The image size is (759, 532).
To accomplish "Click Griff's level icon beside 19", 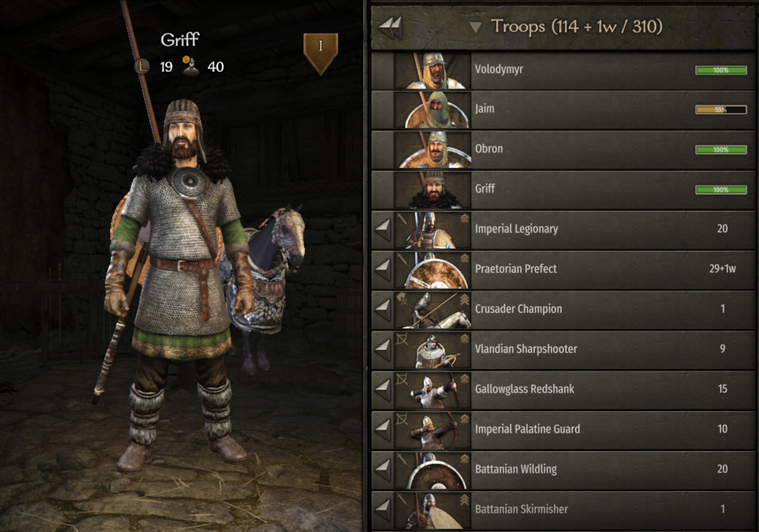I will coord(142,66).
